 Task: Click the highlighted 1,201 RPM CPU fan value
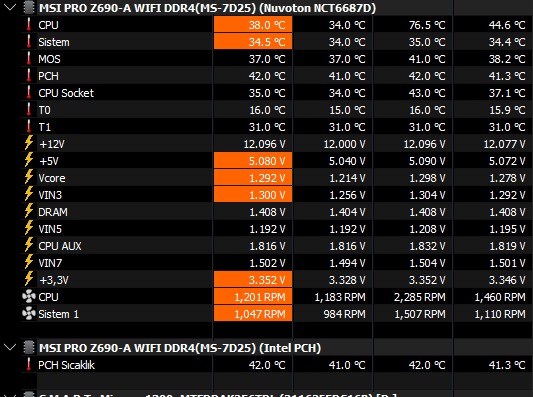point(253,296)
